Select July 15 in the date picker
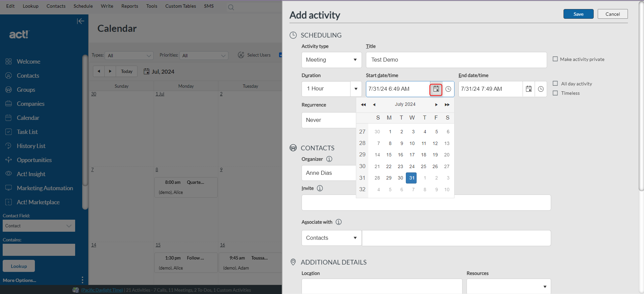The image size is (644, 294). 389,155
